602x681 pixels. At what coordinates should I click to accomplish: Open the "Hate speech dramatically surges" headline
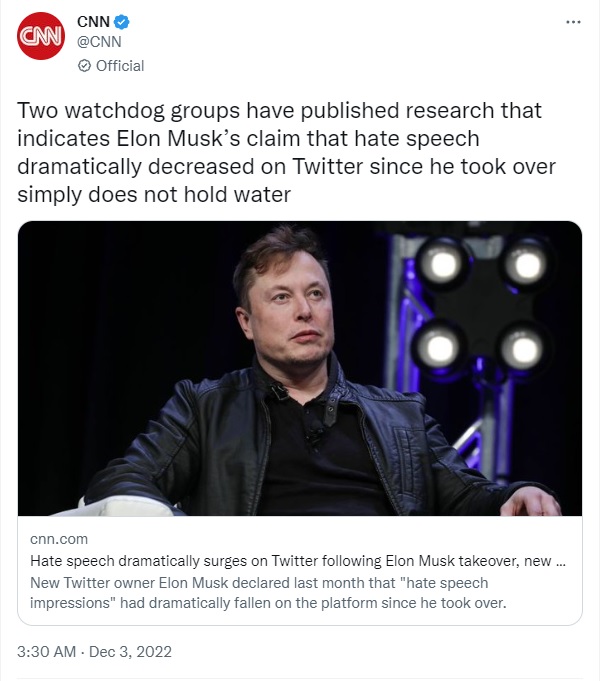(298, 561)
